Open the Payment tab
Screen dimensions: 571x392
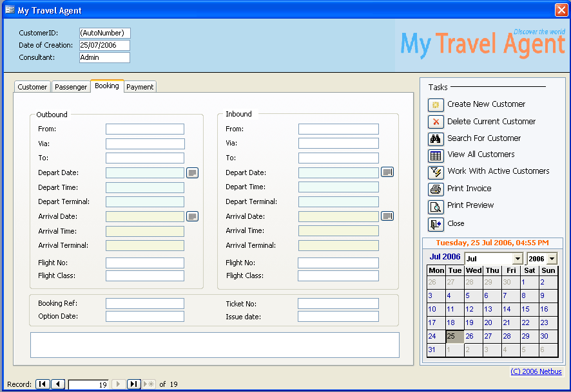point(140,87)
